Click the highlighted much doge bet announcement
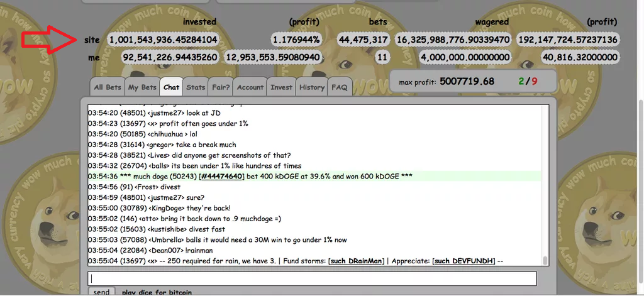 tap(314, 177)
